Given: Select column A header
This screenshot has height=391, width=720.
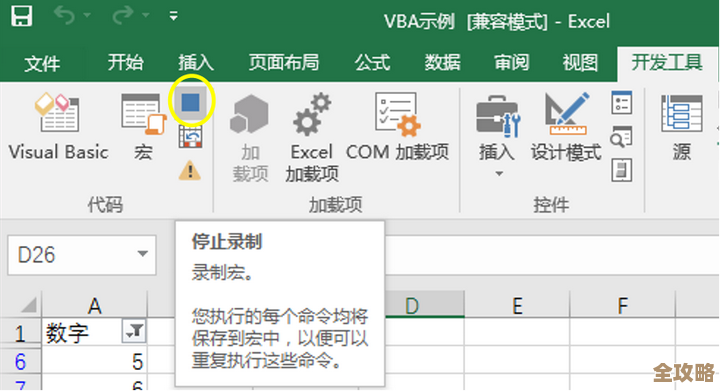Looking at the screenshot, I should [94, 305].
